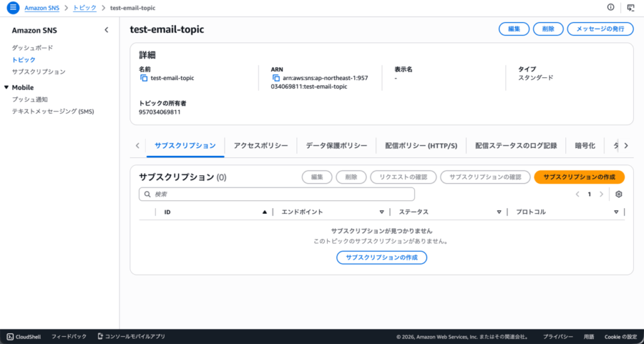Click 削除 button in subscriptions panel
The height and width of the screenshot is (344, 644).
point(351,177)
